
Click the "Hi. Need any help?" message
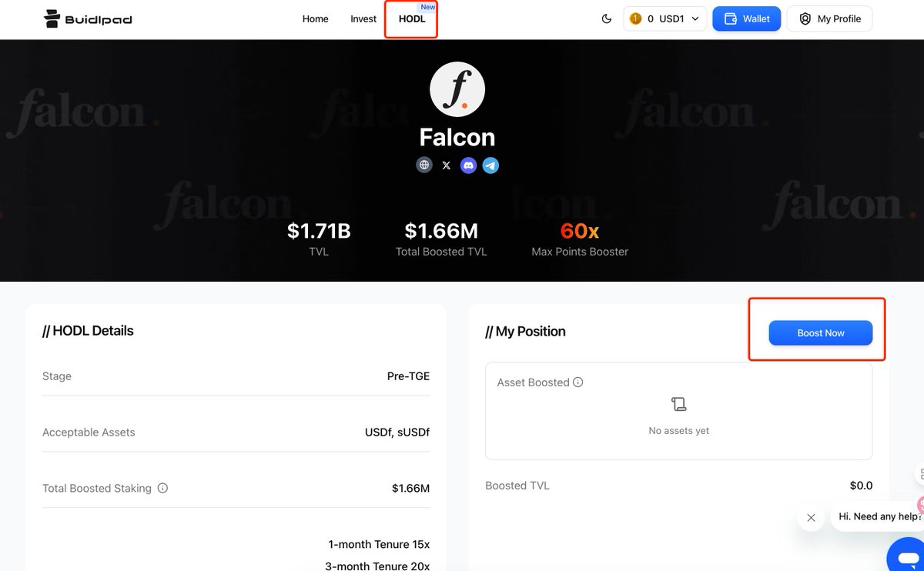(879, 516)
